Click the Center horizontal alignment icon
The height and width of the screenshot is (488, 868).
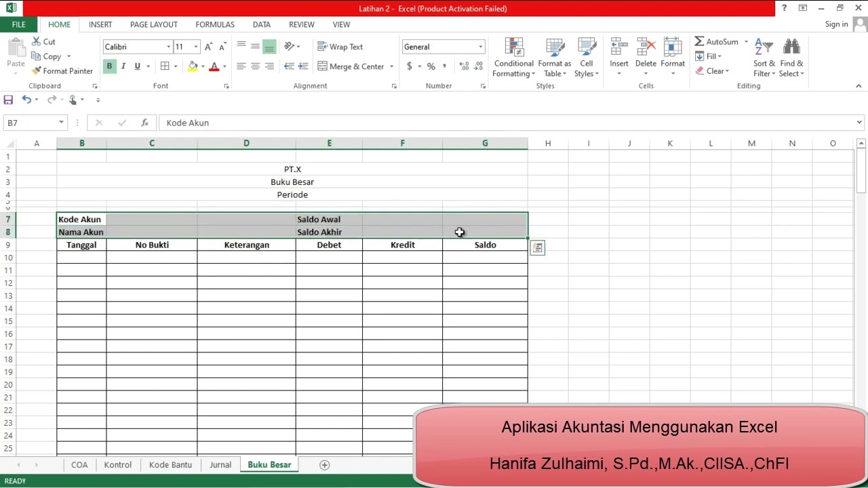pyautogui.click(x=256, y=66)
